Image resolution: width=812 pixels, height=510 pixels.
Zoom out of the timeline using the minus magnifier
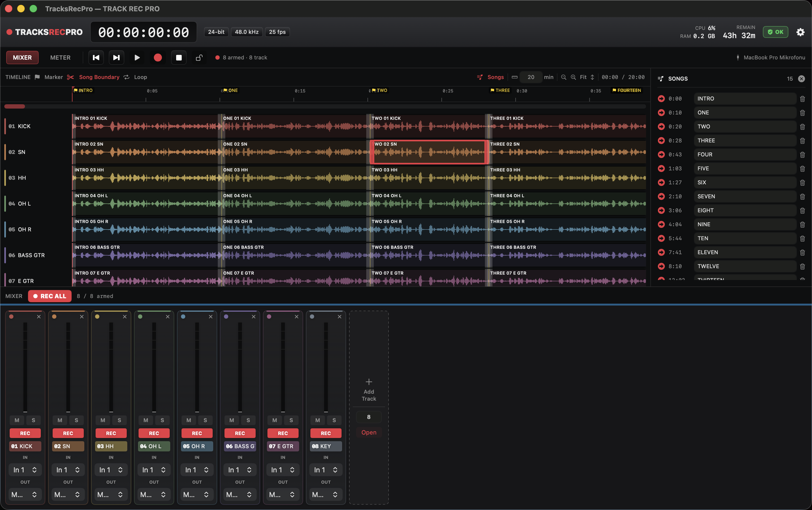tap(564, 77)
